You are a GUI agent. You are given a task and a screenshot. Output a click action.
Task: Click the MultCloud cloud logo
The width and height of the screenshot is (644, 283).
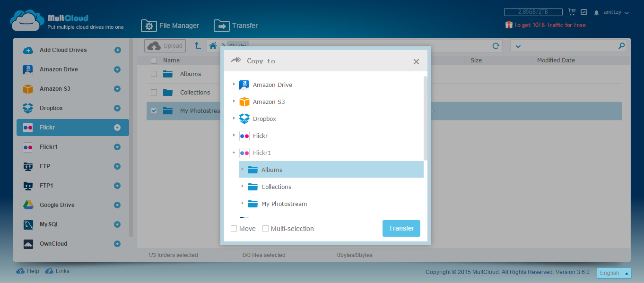[x=27, y=21]
